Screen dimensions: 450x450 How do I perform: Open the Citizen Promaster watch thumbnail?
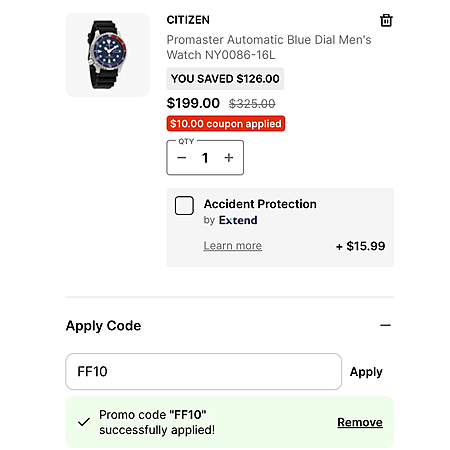tap(107, 55)
